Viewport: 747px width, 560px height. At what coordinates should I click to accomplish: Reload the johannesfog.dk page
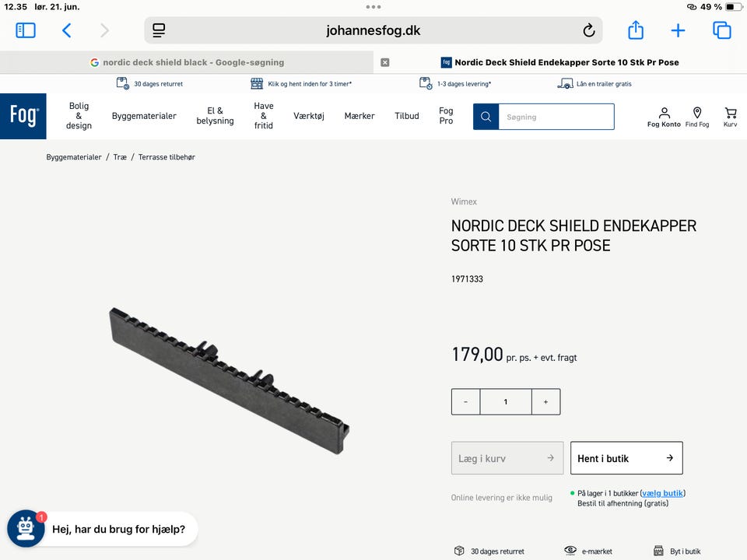589,30
